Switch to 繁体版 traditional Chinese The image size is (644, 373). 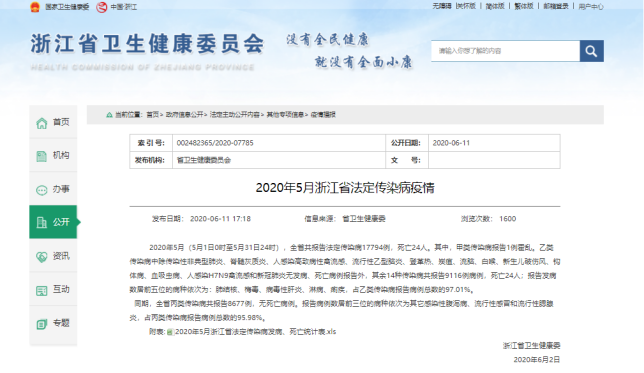pos(524,6)
